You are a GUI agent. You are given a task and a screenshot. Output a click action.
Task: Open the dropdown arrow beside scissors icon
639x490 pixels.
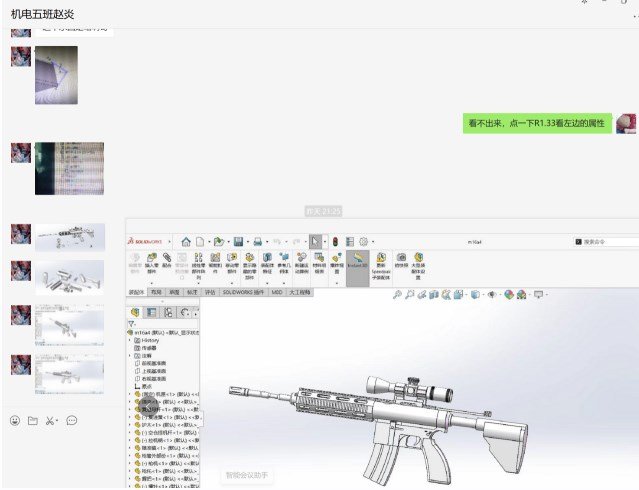59,420
